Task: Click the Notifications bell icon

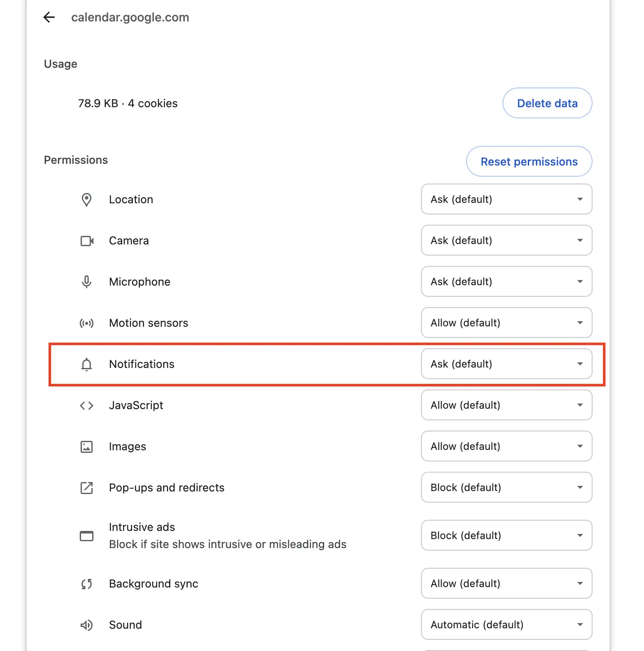Action: tap(87, 364)
